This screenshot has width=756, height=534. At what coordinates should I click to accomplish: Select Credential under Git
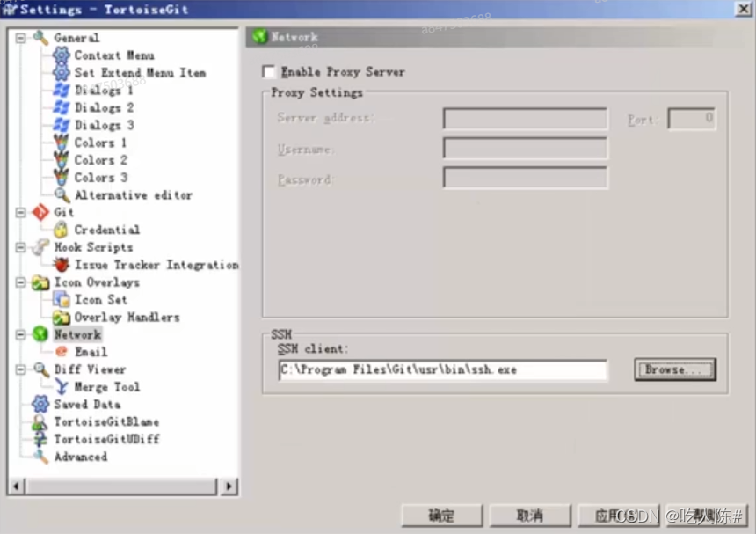pos(107,230)
